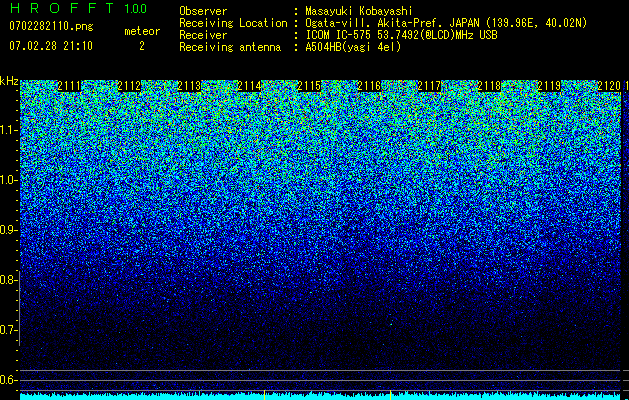Click the 0.8 frequency axis label
Screen dimensions: 629x400
click(x=9, y=280)
